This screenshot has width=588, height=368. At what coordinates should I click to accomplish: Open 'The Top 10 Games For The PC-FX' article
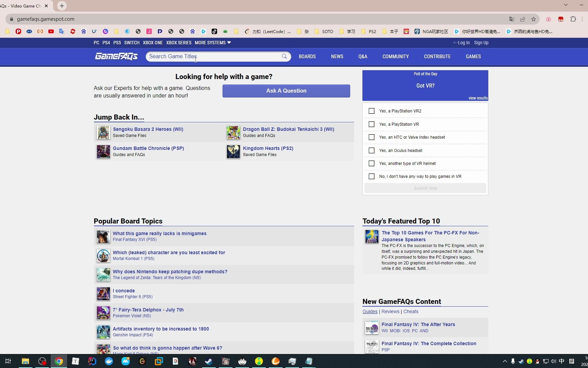430,236
